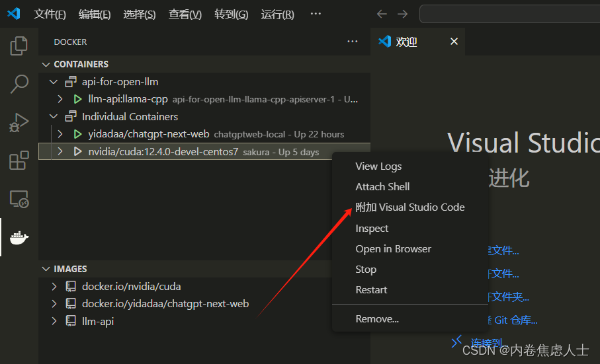Click the running icon of nvidia/cuda container

click(77, 152)
